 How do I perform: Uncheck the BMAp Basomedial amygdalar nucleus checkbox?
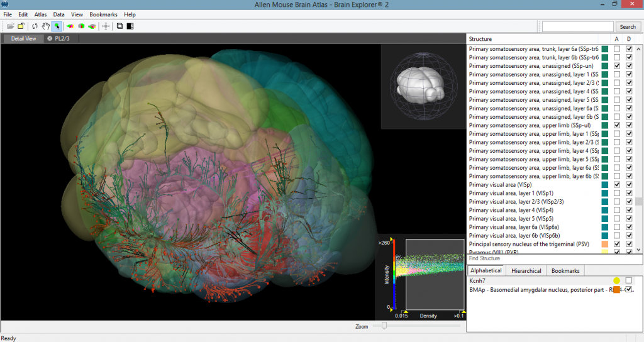pyautogui.click(x=629, y=289)
